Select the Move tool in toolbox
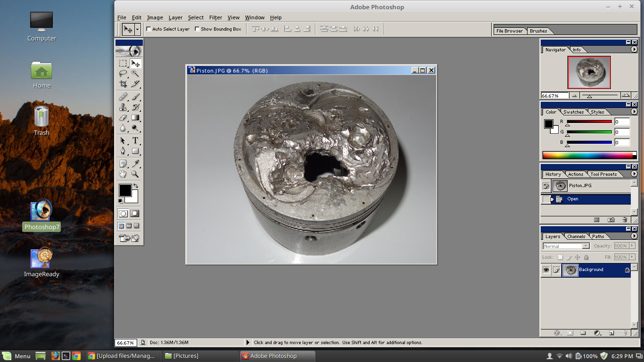 point(135,63)
